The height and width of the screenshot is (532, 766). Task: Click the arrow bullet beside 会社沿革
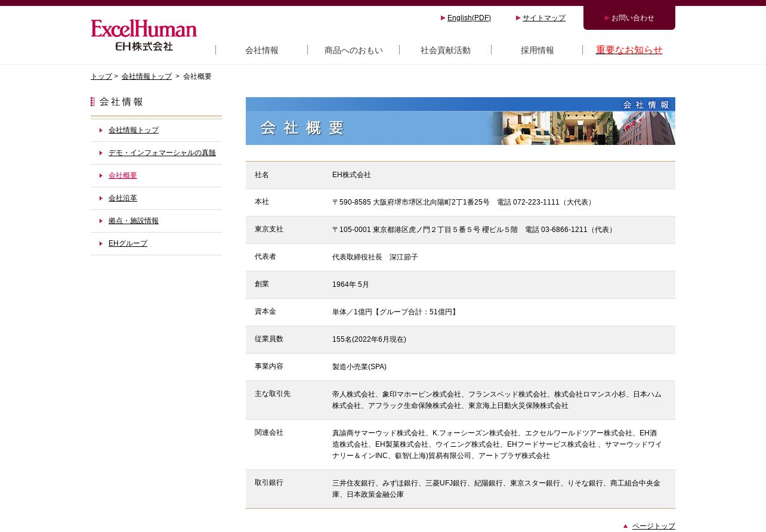[101, 198]
